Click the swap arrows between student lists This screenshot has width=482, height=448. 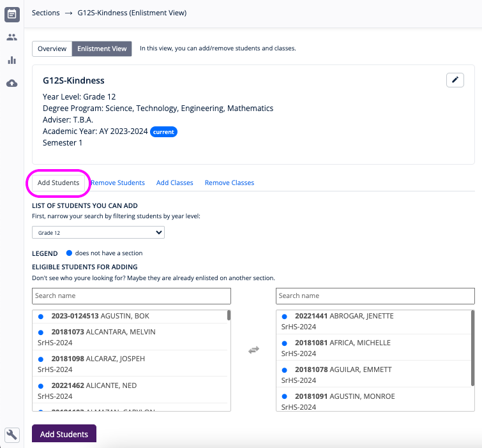click(253, 350)
